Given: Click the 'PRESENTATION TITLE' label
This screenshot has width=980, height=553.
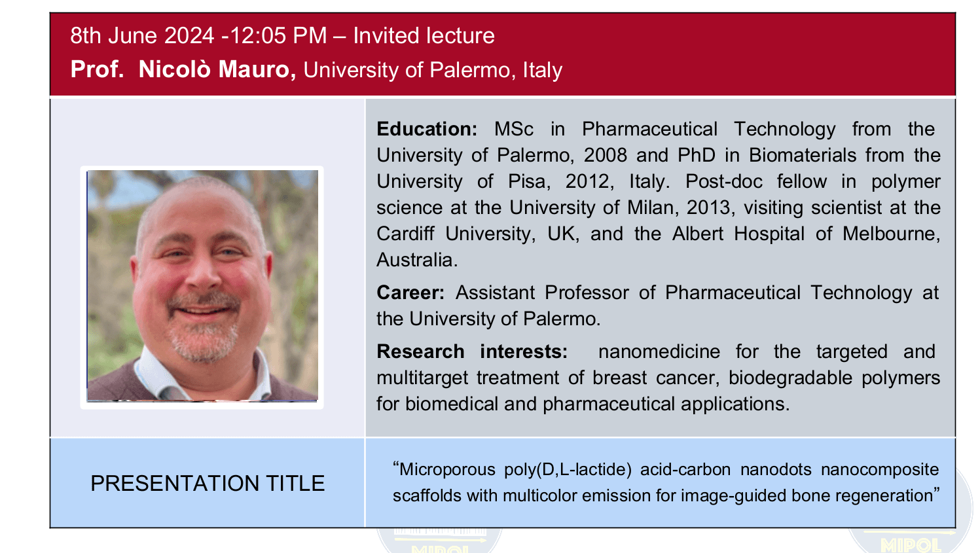Looking at the screenshot, I should coord(208,483).
